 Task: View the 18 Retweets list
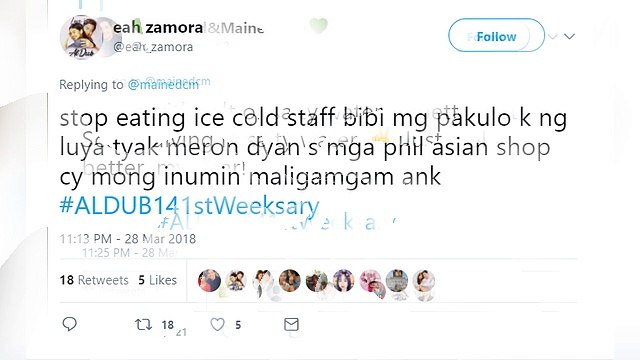tap(94, 280)
